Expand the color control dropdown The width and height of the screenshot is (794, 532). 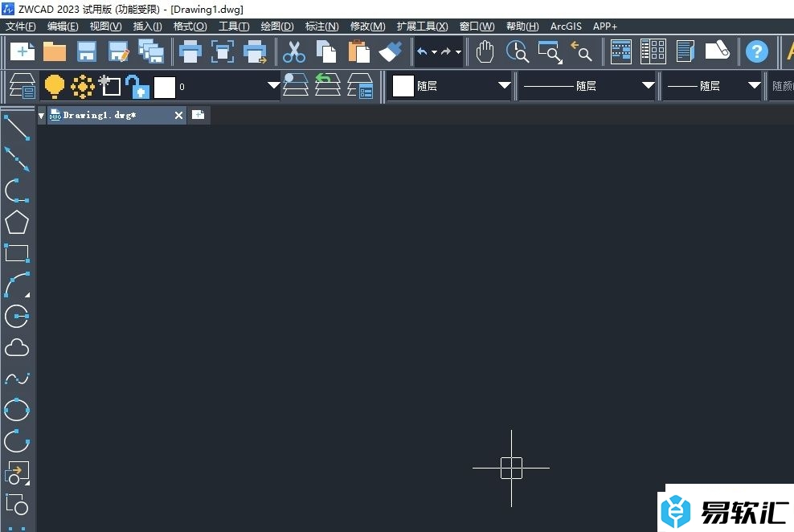pos(505,85)
